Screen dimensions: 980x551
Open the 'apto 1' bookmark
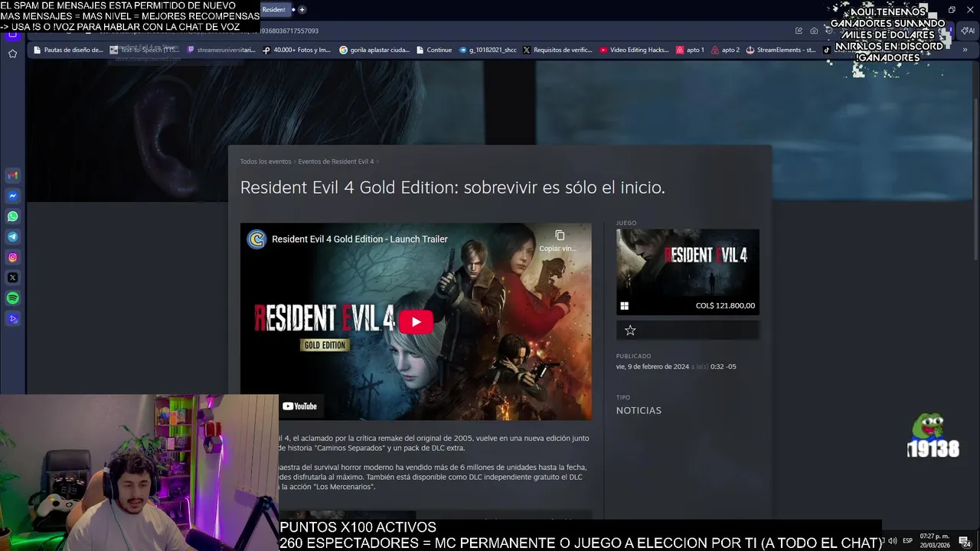coord(690,50)
